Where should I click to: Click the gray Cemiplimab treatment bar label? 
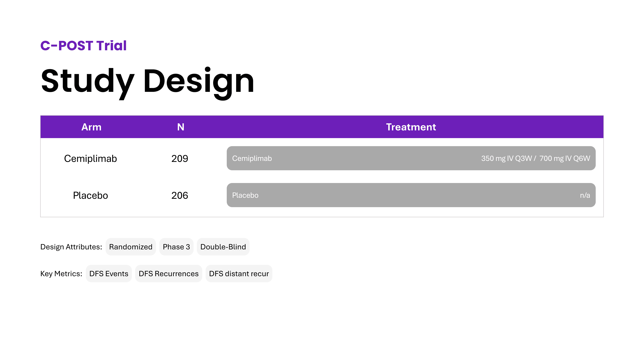pyautogui.click(x=252, y=158)
